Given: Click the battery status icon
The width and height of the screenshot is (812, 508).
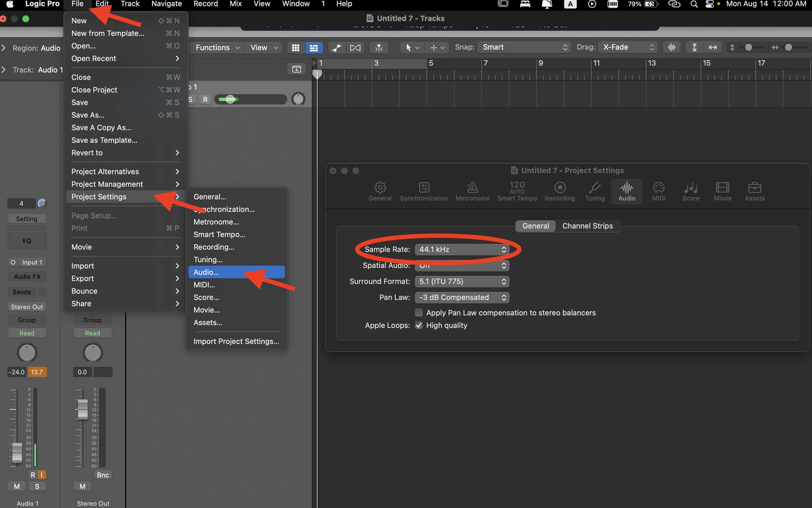Looking at the screenshot, I should [651, 4].
